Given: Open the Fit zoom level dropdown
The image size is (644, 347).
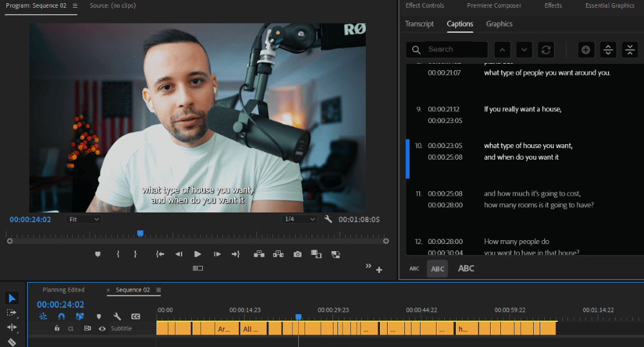Looking at the screenshot, I should point(83,220).
